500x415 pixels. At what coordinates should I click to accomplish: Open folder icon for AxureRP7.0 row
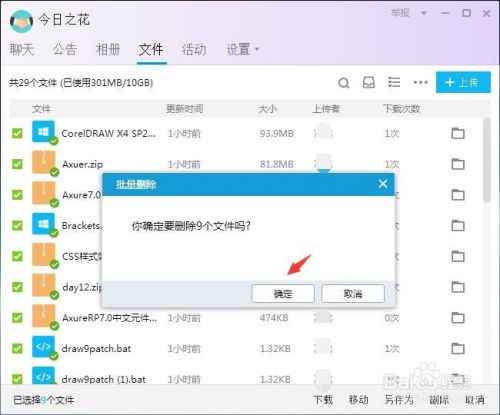point(458,318)
